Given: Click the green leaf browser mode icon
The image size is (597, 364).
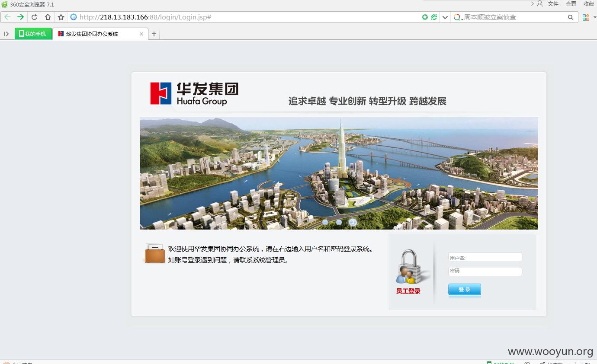Looking at the screenshot, I should coord(434,17).
